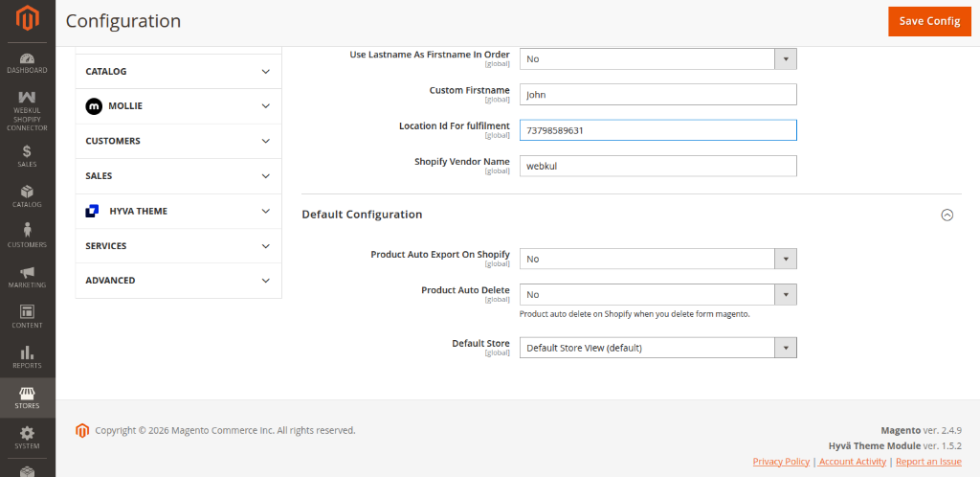The height and width of the screenshot is (477, 980).
Task: Click the Custom Firstname label
Action: (x=469, y=90)
